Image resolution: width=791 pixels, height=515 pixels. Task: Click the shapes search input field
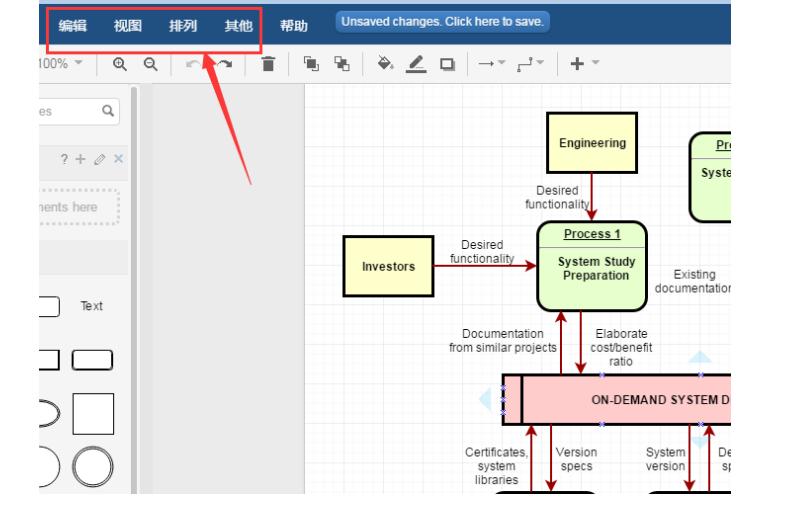point(79,111)
